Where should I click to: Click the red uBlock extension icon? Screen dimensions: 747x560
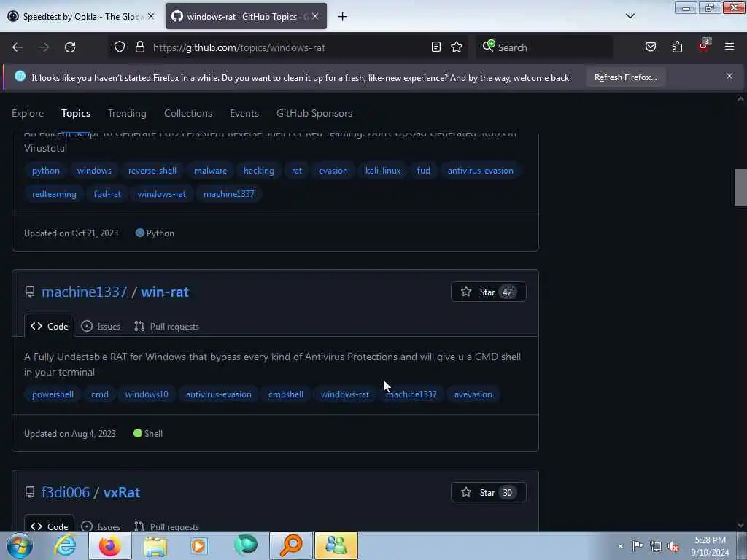click(704, 46)
